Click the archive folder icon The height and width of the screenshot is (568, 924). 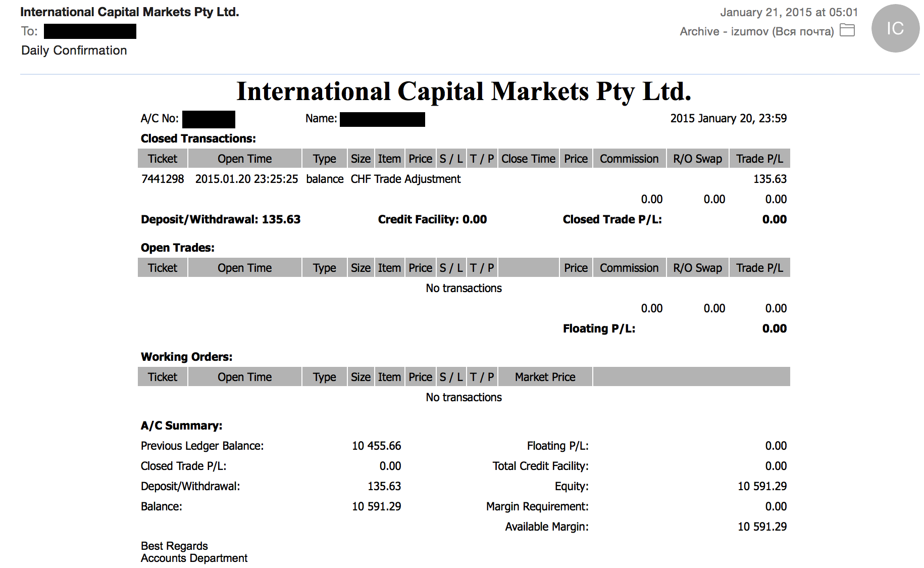(x=847, y=30)
